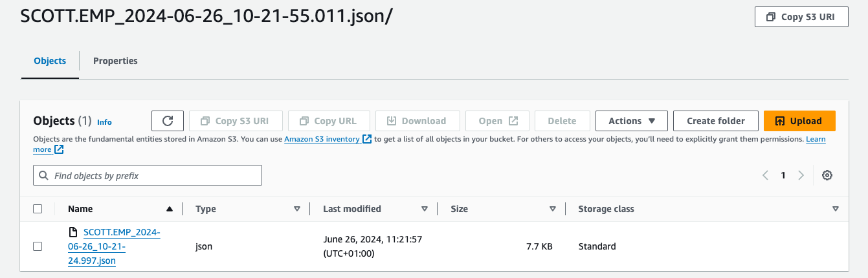Click the file icon beside SCOTT.EMP json object

click(x=73, y=232)
